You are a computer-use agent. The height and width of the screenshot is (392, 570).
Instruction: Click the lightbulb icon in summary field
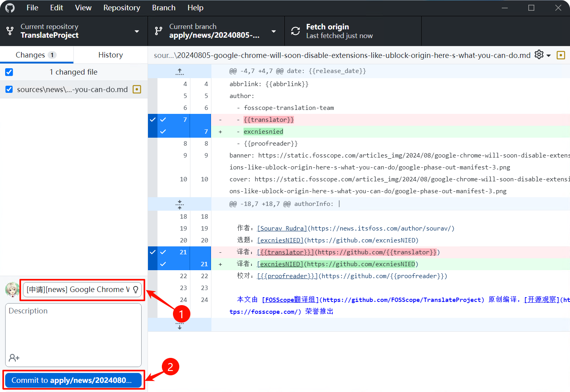[136, 290]
